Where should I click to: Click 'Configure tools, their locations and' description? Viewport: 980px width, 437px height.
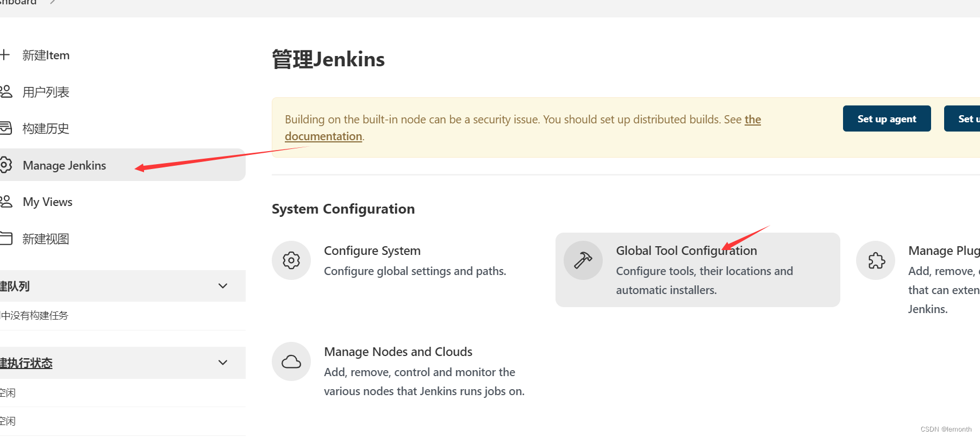704,271
